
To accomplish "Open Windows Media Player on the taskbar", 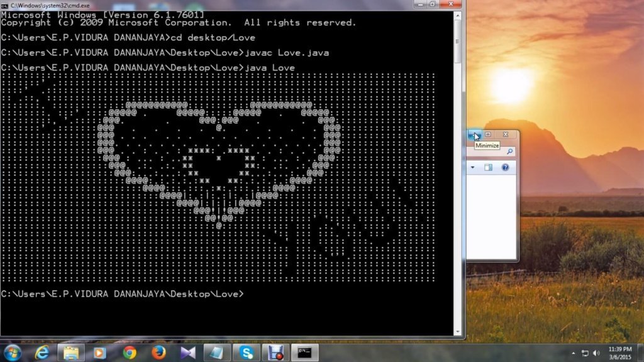I will coord(99,352).
